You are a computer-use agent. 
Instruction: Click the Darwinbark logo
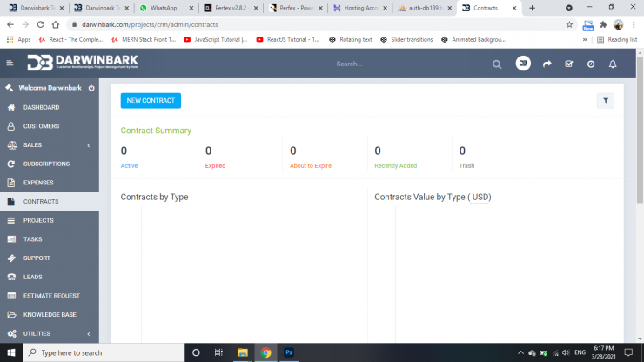point(83,63)
